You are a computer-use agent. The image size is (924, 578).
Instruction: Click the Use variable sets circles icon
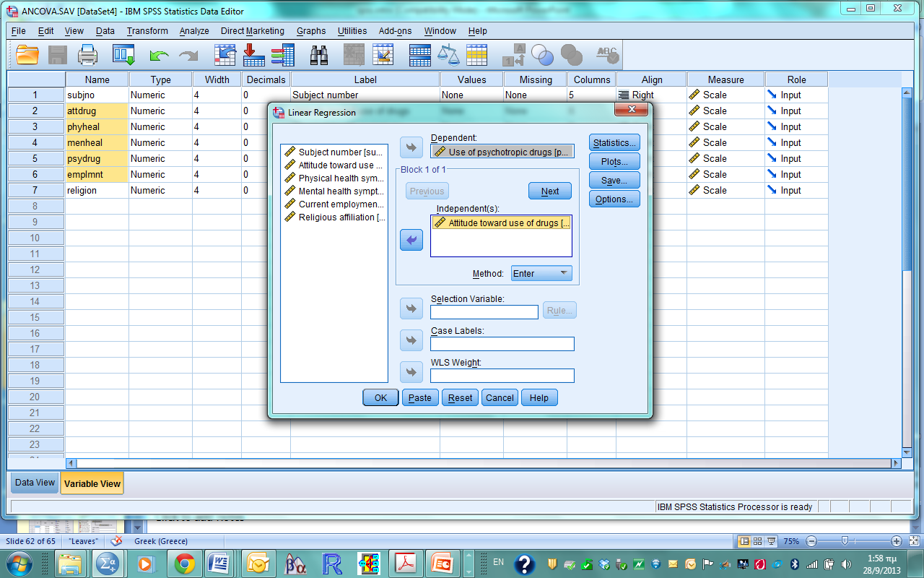click(542, 55)
